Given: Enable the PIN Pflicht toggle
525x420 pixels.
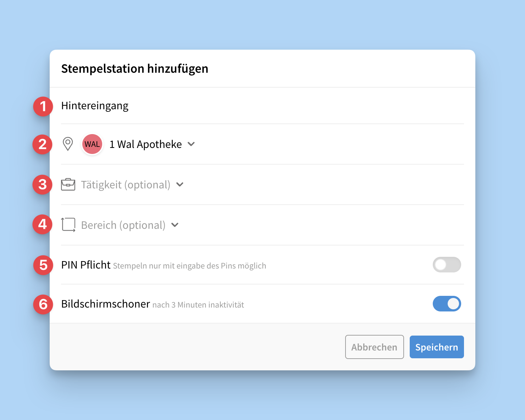Looking at the screenshot, I should pyautogui.click(x=447, y=265).
